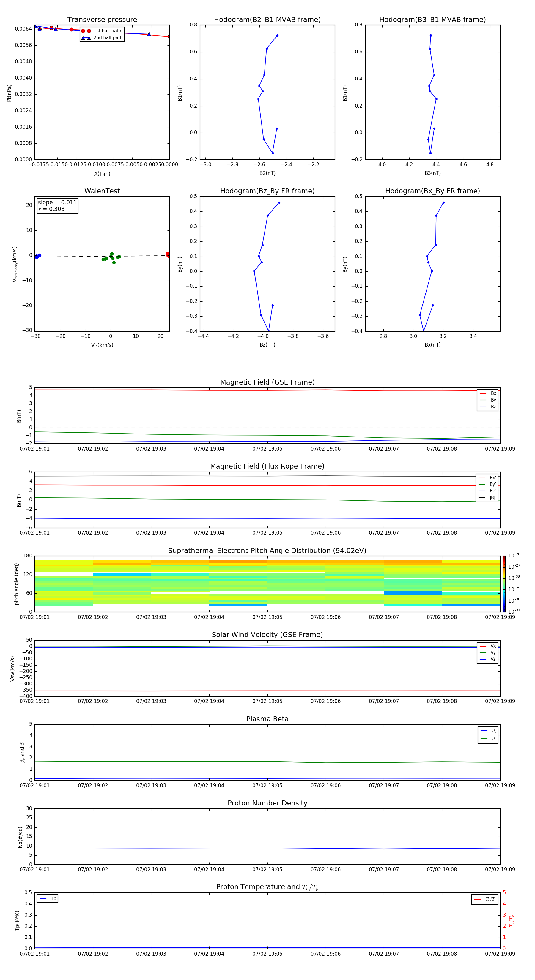Select "By'" in the Flux Rope legend

(x=487, y=484)
